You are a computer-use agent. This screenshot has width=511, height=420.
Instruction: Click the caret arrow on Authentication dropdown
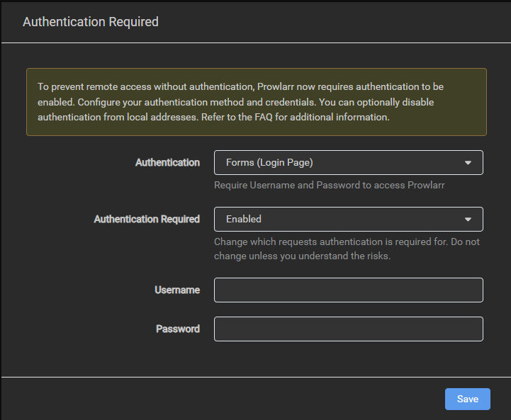[x=468, y=163]
